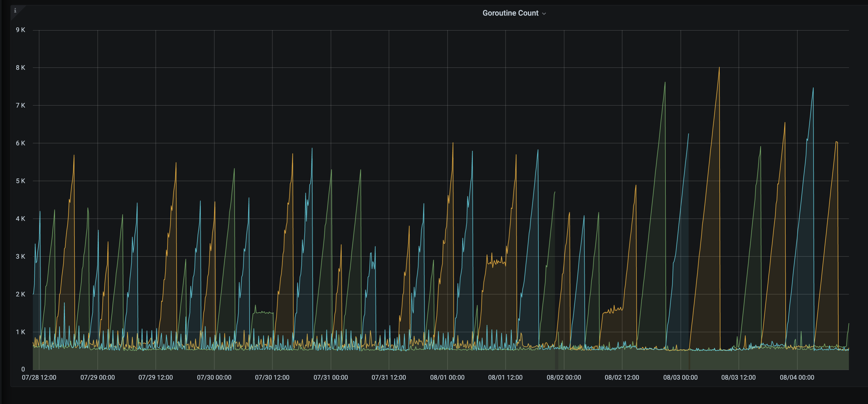
Task: Select the 08/03 00:00 x-axis label
Action: click(680, 377)
